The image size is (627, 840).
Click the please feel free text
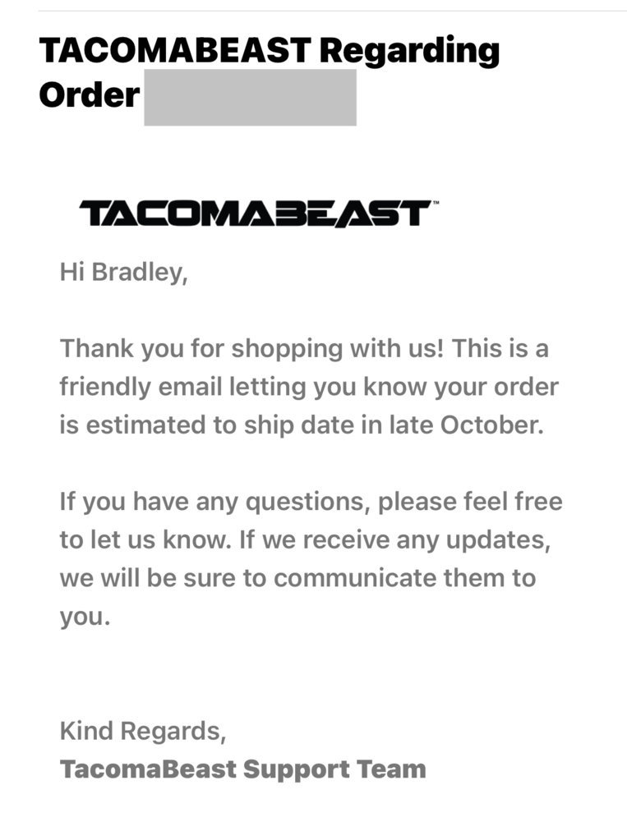(x=470, y=502)
